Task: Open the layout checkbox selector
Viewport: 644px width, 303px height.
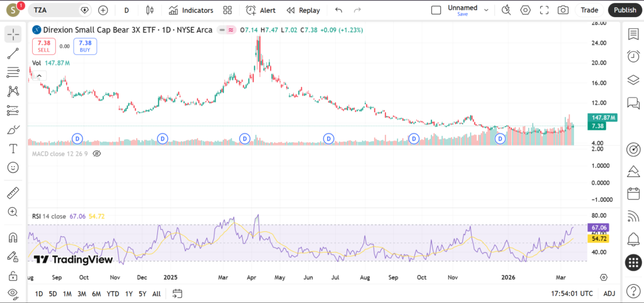Action: [x=436, y=10]
